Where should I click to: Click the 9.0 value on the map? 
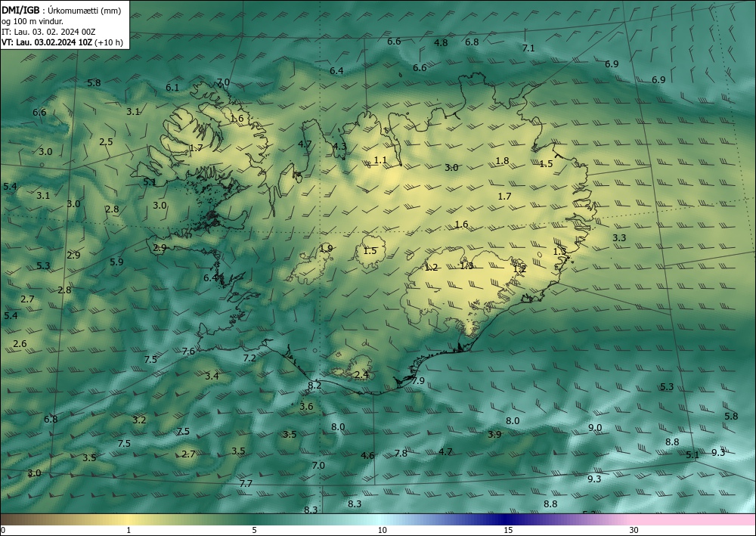595,428
